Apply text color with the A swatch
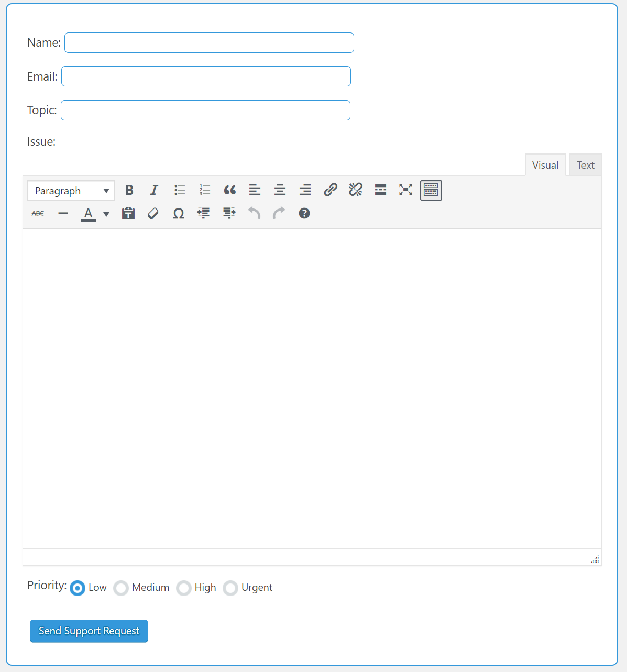 pyautogui.click(x=88, y=214)
